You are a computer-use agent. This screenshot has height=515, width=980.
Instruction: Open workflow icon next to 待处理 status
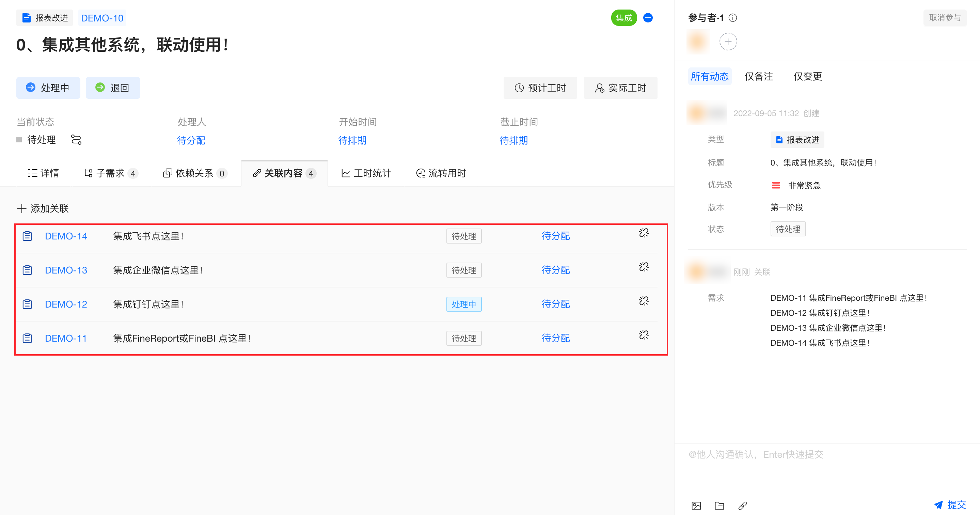76,140
